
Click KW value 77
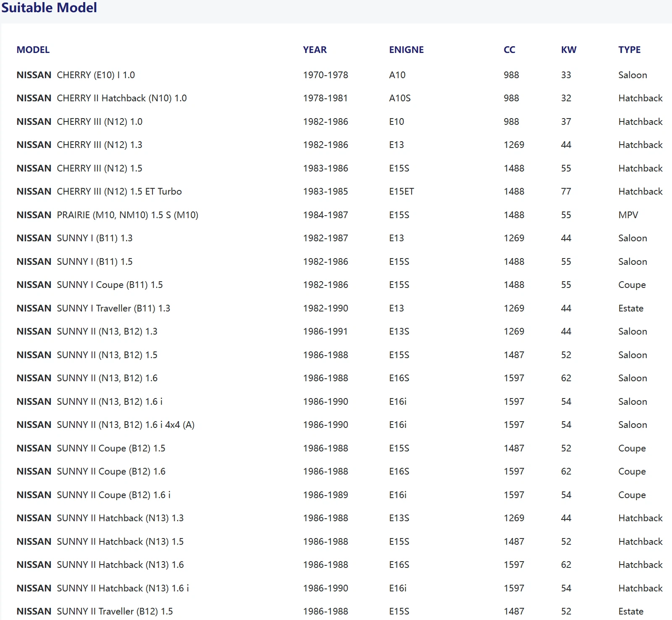tap(566, 191)
